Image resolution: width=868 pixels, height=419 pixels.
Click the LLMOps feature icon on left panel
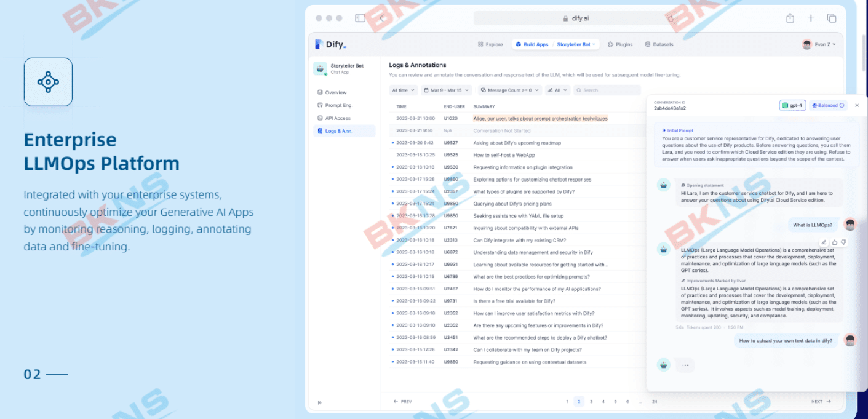tap(48, 82)
